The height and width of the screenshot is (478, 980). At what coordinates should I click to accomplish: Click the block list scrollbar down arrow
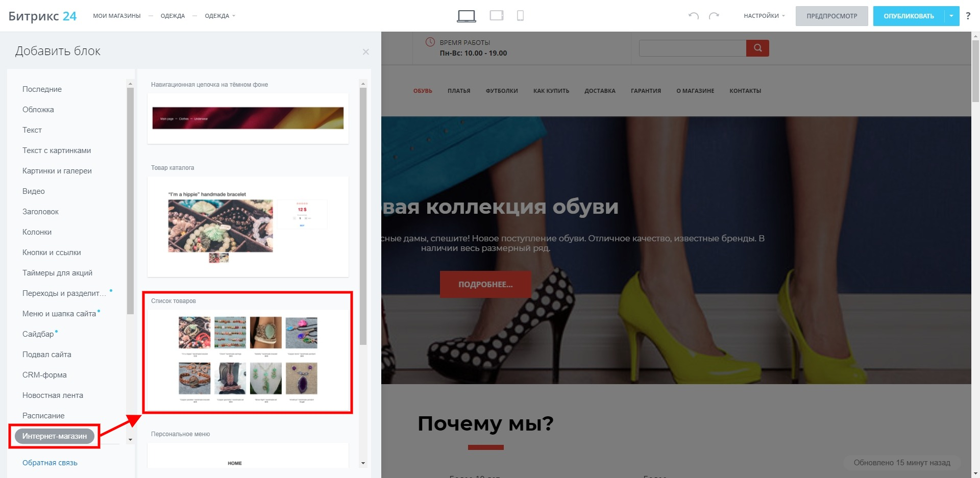[363, 463]
